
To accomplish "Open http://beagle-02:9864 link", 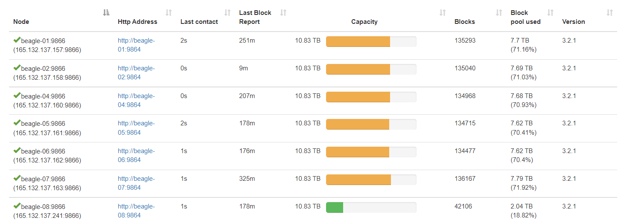I will pyautogui.click(x=136, y=73).
